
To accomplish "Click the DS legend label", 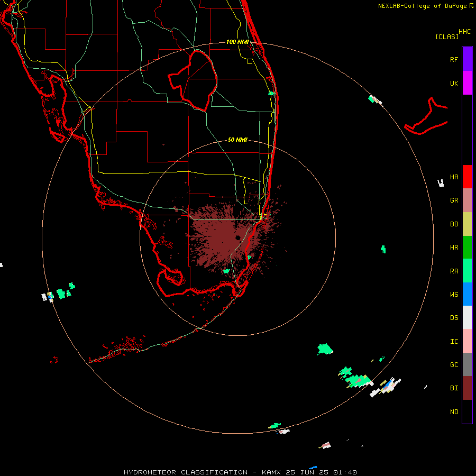I will tap(454, 317).
